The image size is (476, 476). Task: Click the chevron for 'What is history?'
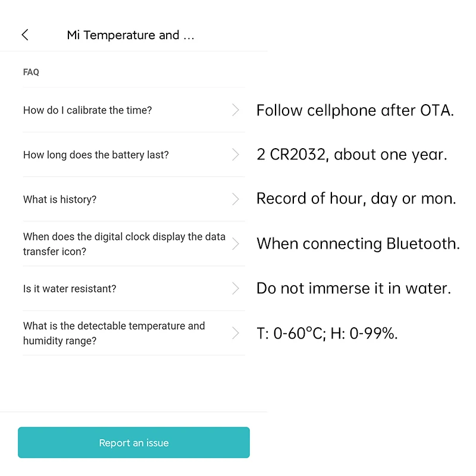[x=236, y=199]
